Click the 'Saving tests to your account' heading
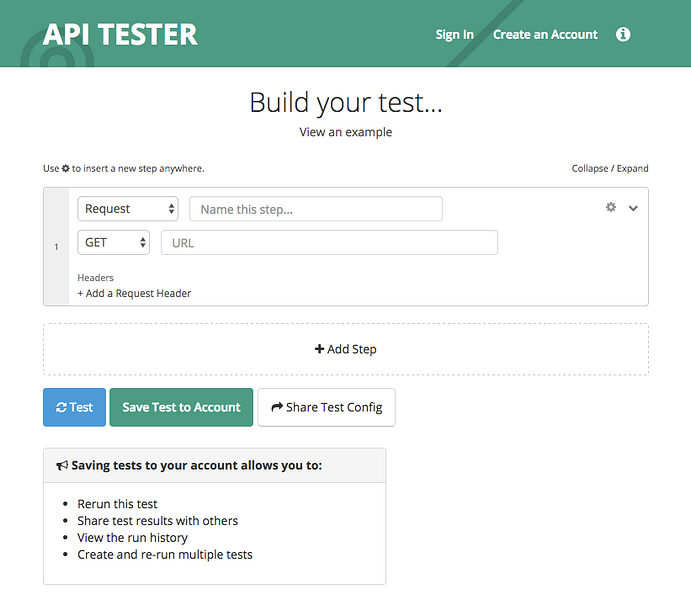Viewport: 691px width, 600px height. coord(197,465)
